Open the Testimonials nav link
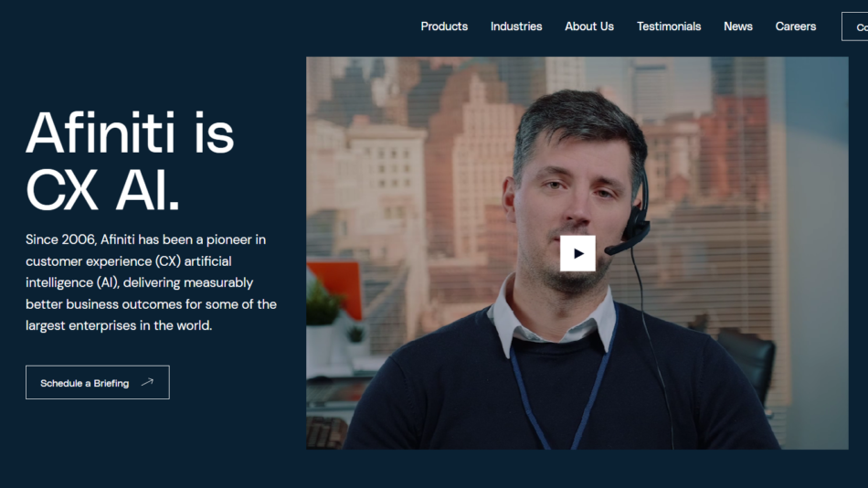The height and width of the screenshot is (488, 868). (669, 27)
